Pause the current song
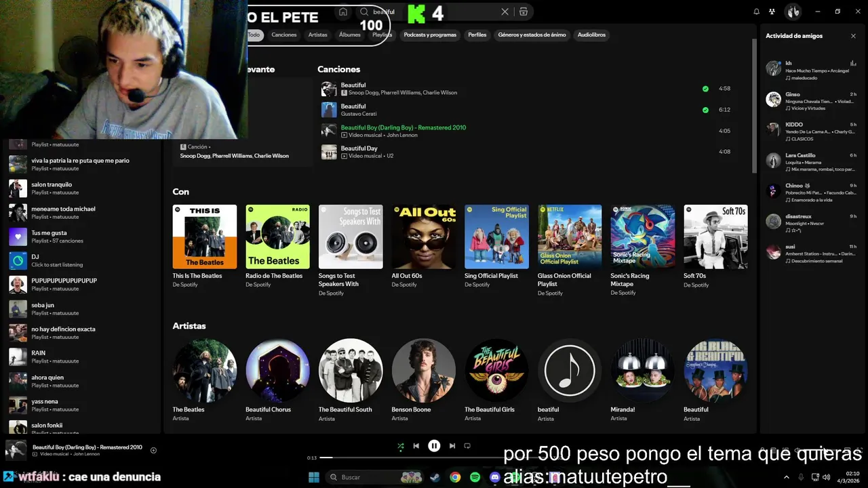The height and width of the screenshot is (488, 868). [434, 446]
